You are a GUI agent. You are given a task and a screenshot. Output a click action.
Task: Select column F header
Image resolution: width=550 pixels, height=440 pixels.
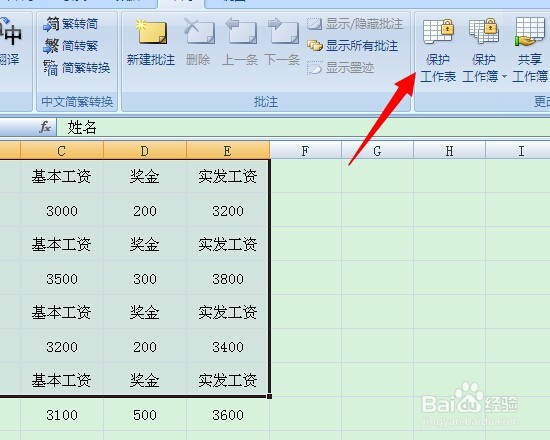point(306,151)
